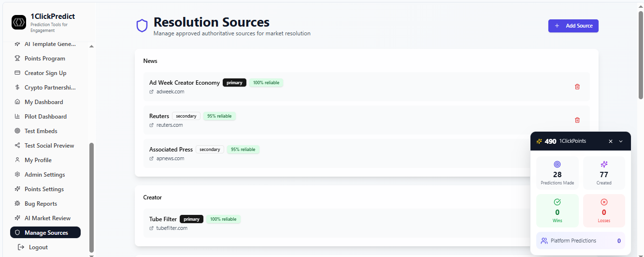644x257 pixels.
Task: Click the My Profile person icon
Action: 18,160
